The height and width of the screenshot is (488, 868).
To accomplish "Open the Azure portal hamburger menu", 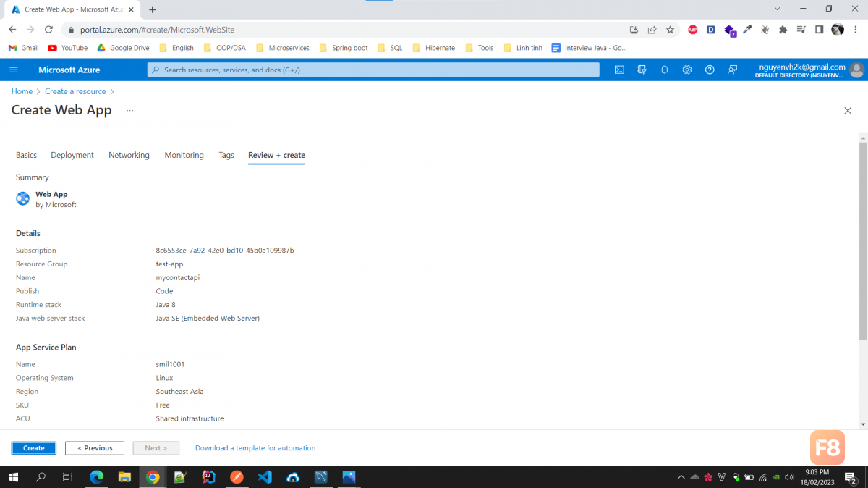I will 13,70.
